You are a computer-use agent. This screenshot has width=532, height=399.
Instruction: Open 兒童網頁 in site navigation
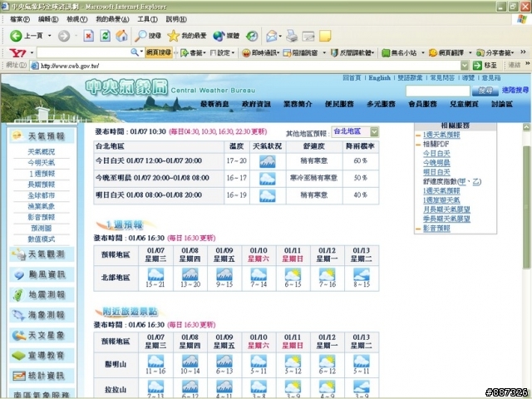click(x=464, y=104)
